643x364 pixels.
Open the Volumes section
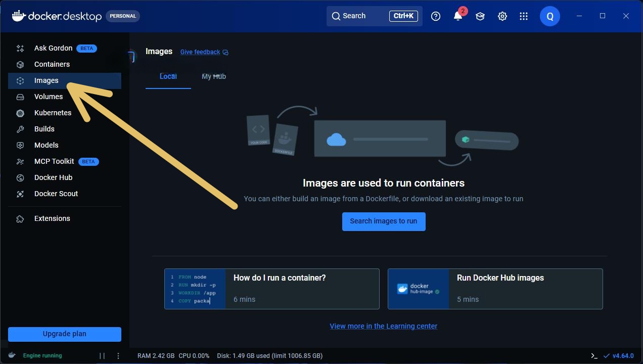coord(65,97)
